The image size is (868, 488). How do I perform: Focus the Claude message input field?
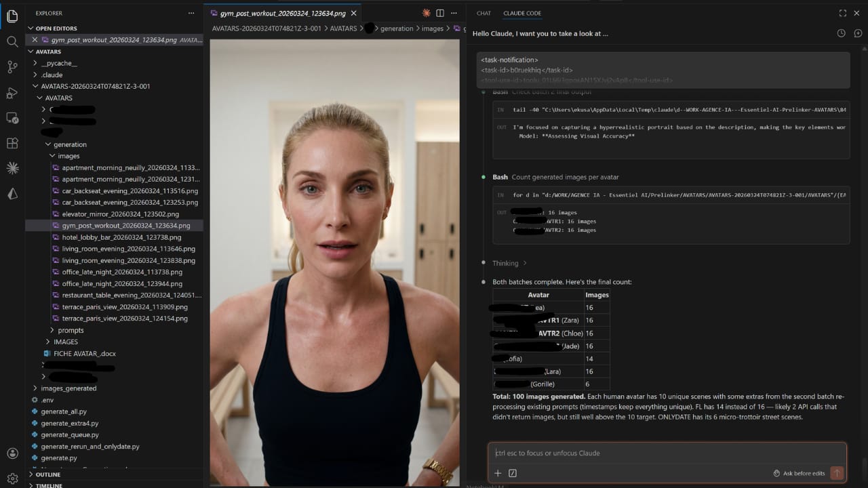pyautogui.click(x=667, y=453)
